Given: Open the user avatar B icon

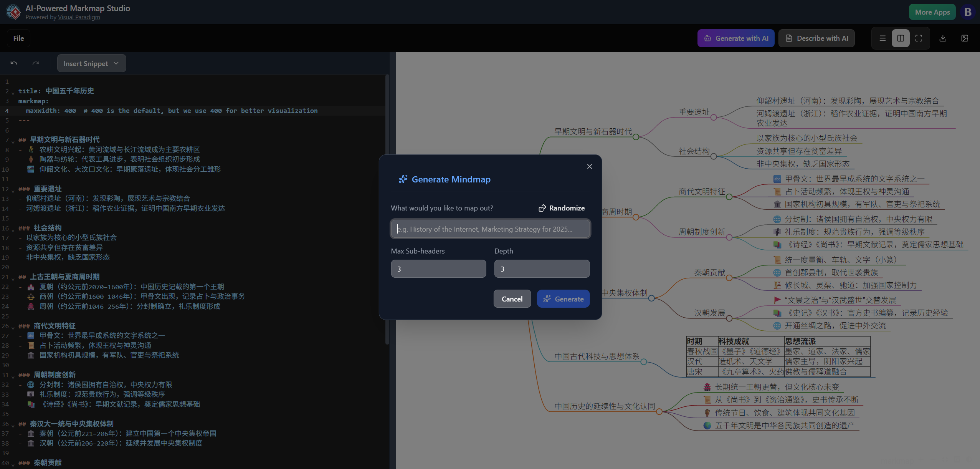Looking at the screenshot, I should tap(968, 12).
